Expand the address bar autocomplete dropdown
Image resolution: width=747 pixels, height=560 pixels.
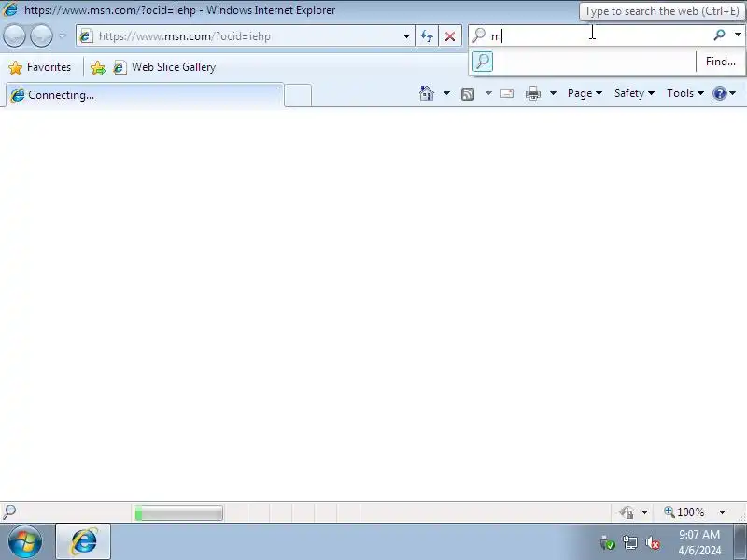pos(406,36)
